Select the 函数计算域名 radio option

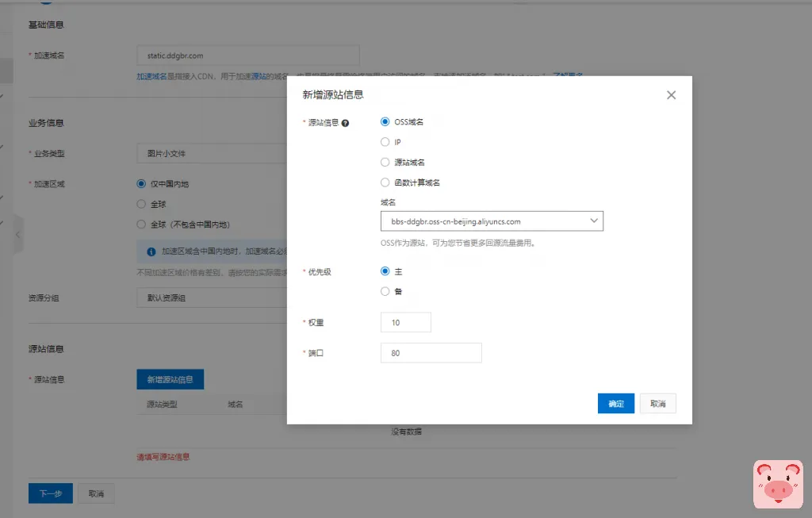[x=385, y=182]
